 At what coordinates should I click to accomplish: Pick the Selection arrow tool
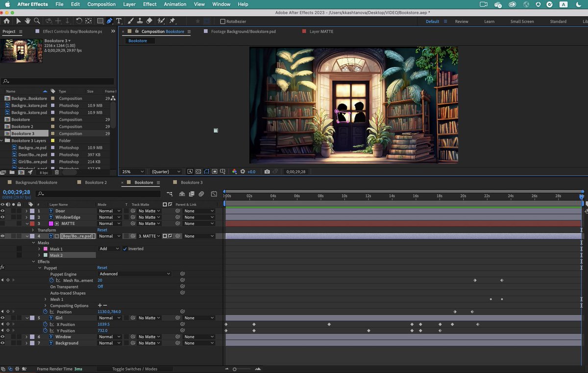(x=19, y=21)
